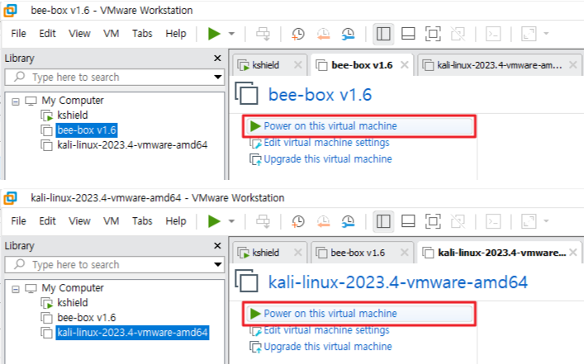Viewport: 588px width, 364px height.
Task: Open Help menu in kali-linux window
Action: click(x=176, y=221)
